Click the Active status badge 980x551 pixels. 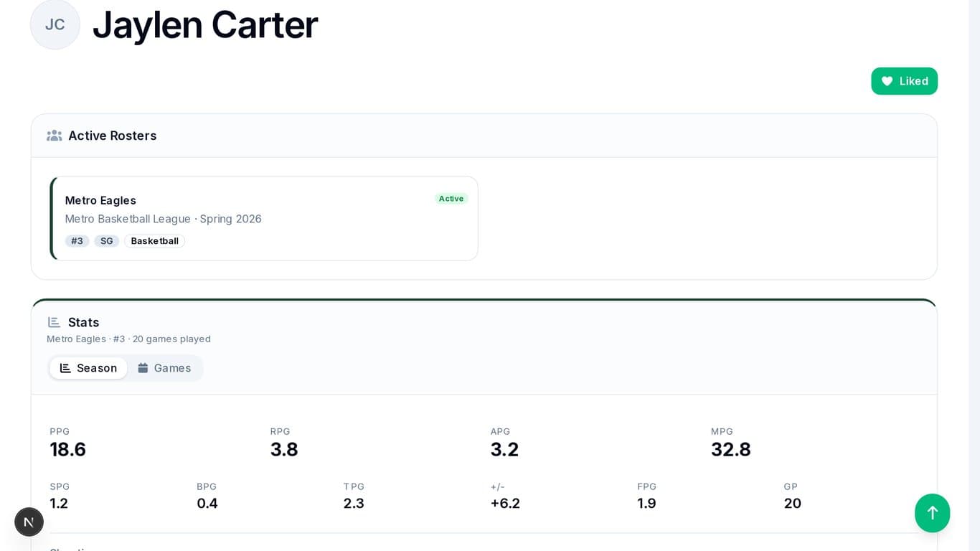[x=451, y=199]
